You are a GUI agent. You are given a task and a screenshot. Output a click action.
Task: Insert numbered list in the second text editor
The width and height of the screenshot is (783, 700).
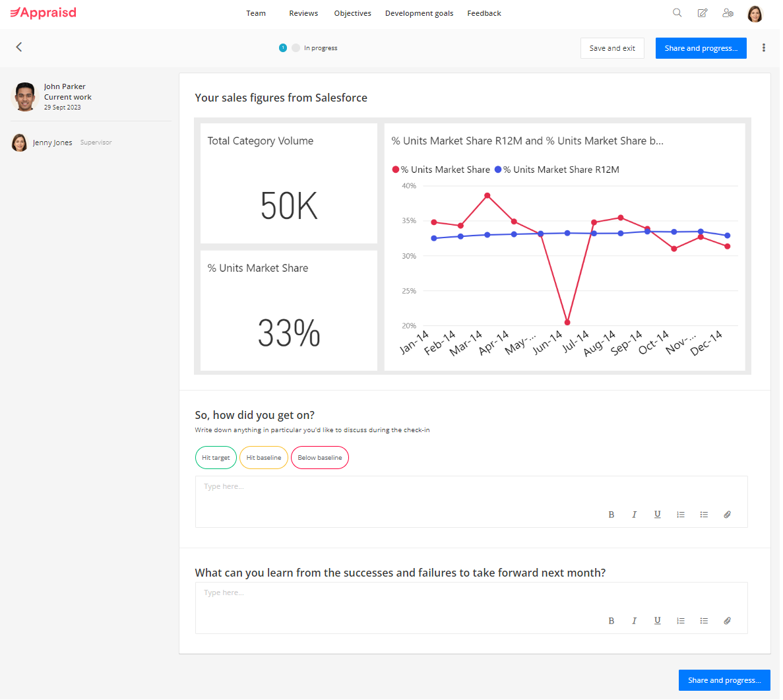pyautogui.click(x=681, y=621)
